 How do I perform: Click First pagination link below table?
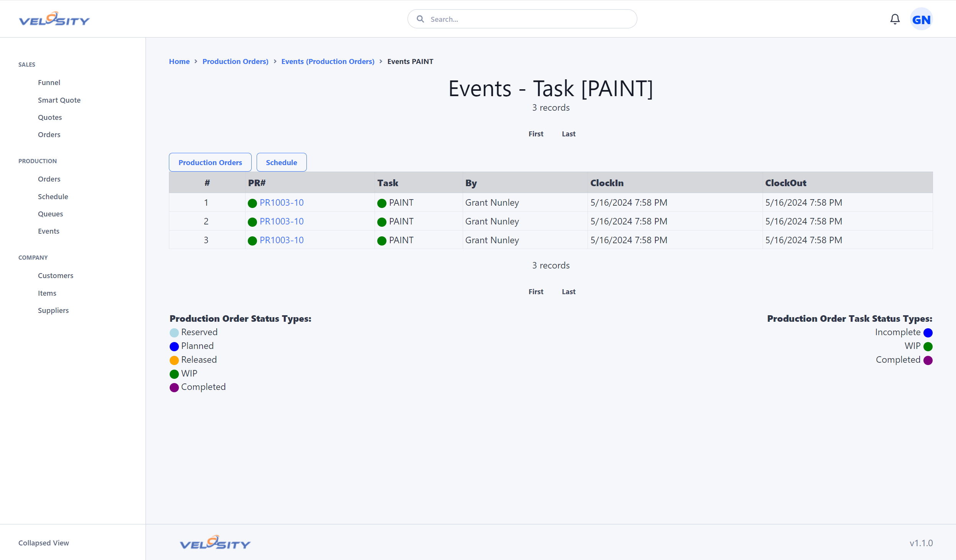pos(536,291)
